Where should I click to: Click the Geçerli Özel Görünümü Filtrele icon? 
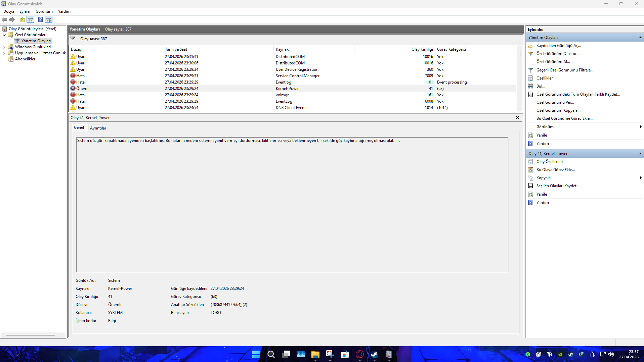530,70
